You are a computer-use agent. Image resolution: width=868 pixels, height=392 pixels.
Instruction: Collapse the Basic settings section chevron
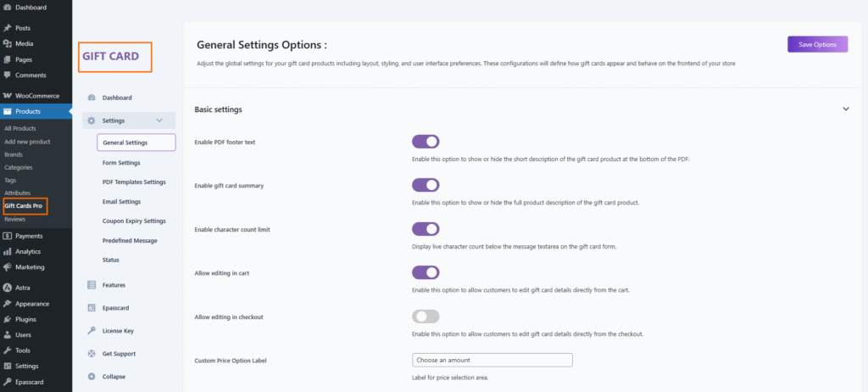click(845, 109)
